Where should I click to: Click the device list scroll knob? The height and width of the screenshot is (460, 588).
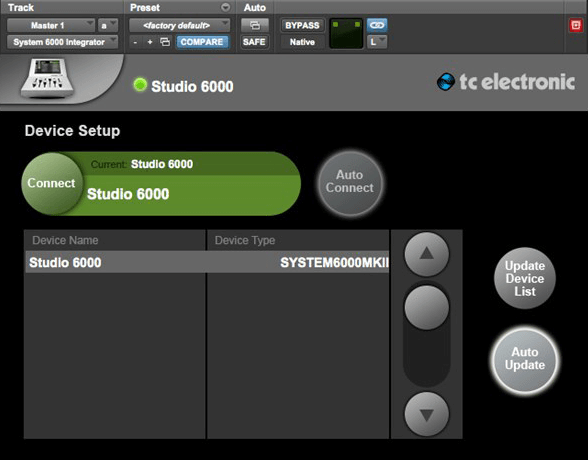[x=427, y=307]
